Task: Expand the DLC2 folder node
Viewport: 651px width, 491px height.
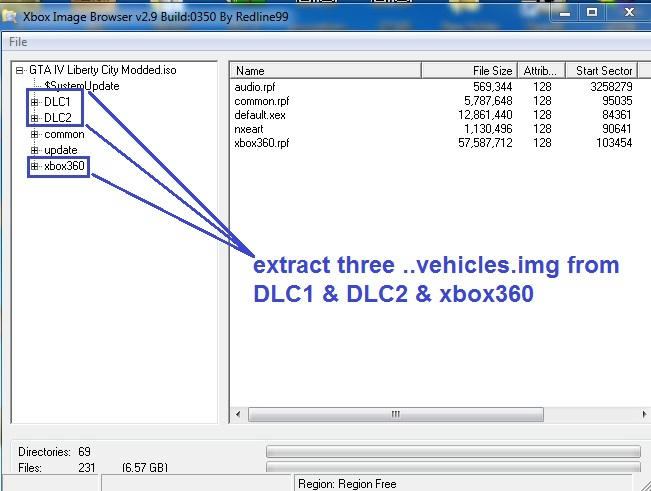Action: coord(34,118)
